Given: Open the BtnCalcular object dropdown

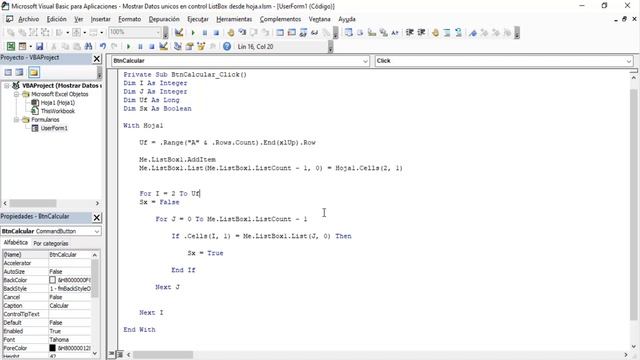Looking at the screenshot, I should tap(365, 61).
